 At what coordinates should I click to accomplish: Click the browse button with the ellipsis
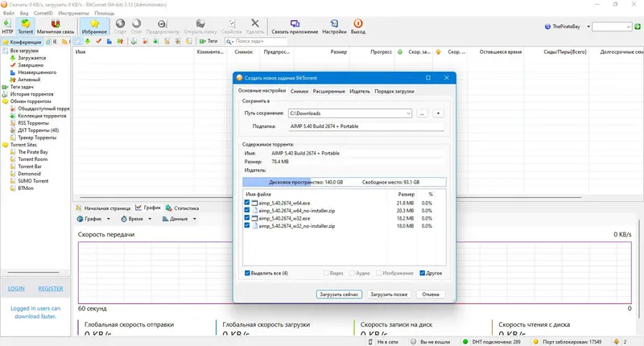tap(422, 113)
